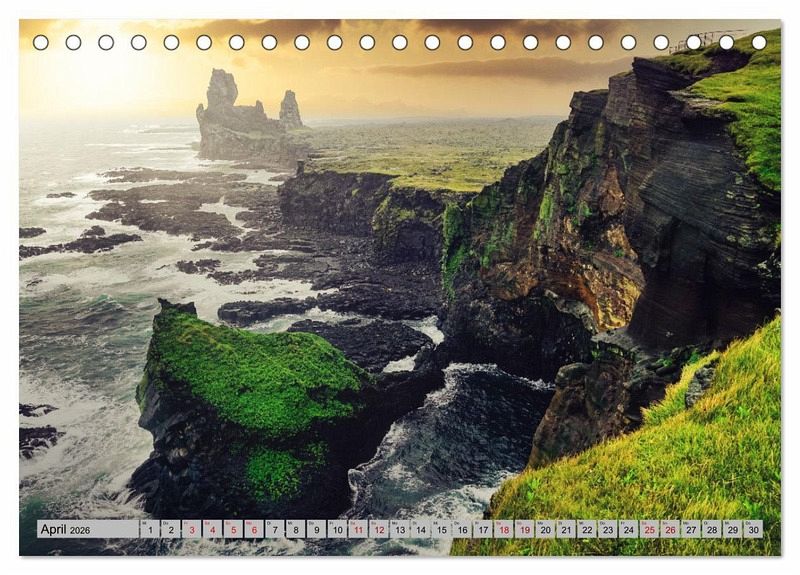The width and height of the screenshot is (800, 575).
Task: Select day 15 in the date row
Action: pyautogui.click(x=441, y=530)
